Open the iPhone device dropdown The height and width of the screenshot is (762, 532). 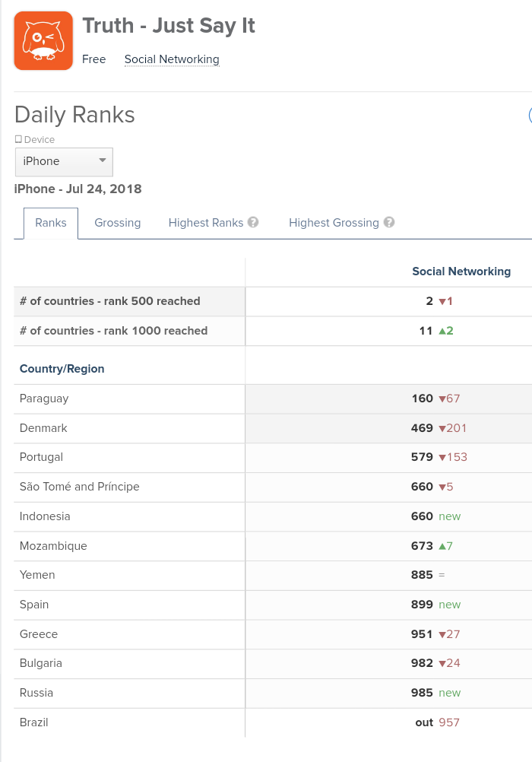(x=64, y=161)
